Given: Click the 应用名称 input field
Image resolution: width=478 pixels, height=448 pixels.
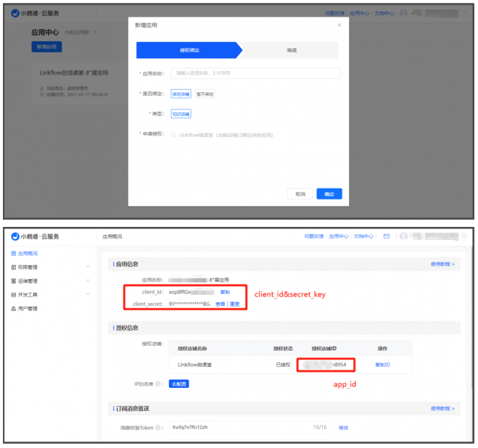Looking at the screenshot, I should [255, 73].
